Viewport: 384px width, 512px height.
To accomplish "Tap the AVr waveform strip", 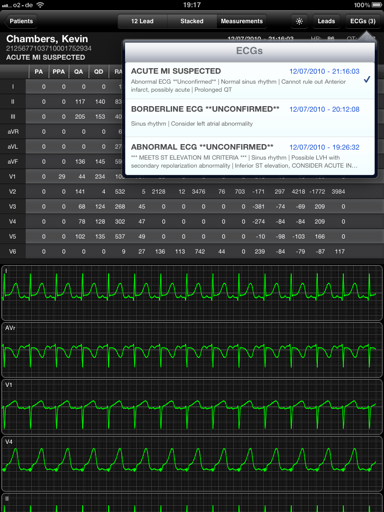I will 192,350.
